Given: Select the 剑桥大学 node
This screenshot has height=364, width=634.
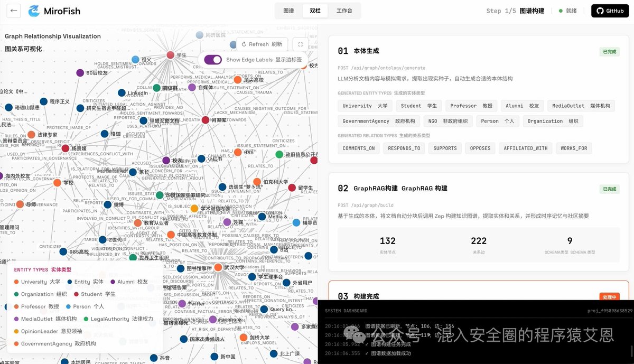Looking at the screenshot, I should [x=244, y=337].
